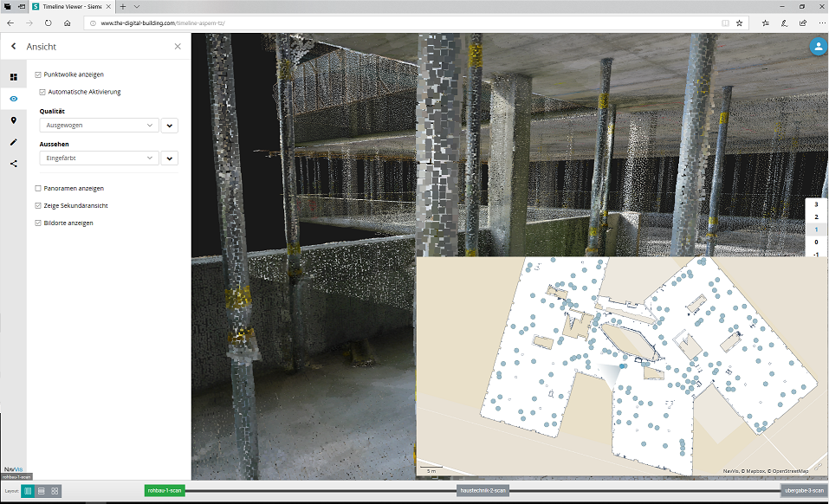Switch to floor 0 in floor switcher
The height and width of the screenshot is (504, 829).
click(x=816, y=242)
